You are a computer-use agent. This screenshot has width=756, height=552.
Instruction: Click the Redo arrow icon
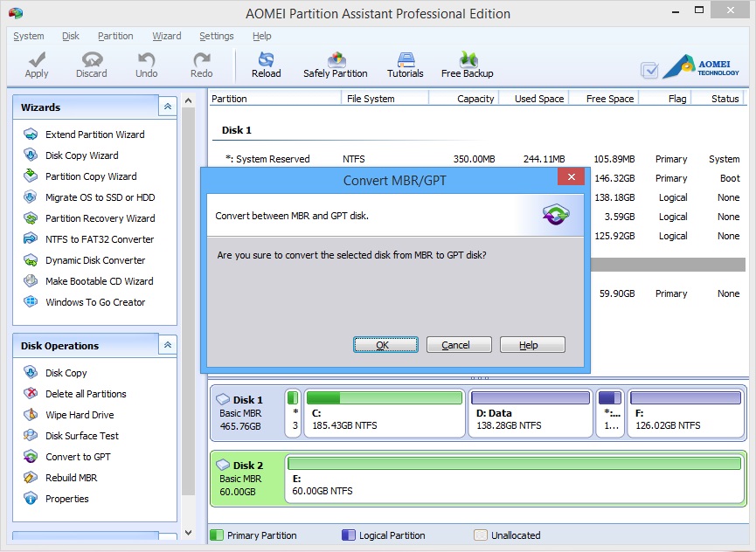coord(202,59)
